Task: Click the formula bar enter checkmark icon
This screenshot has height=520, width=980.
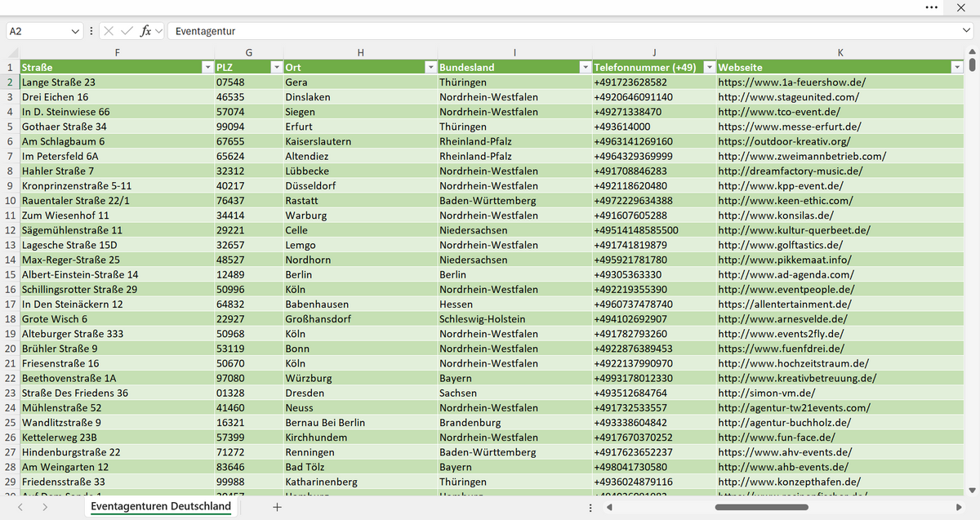Action: (127, 31)
